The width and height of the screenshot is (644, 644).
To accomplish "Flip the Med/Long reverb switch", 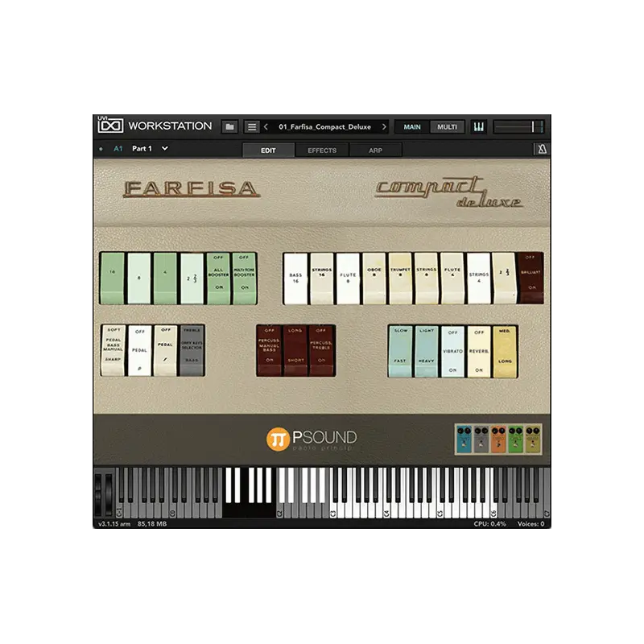I will pyautogui.click(x=505, y=352).
